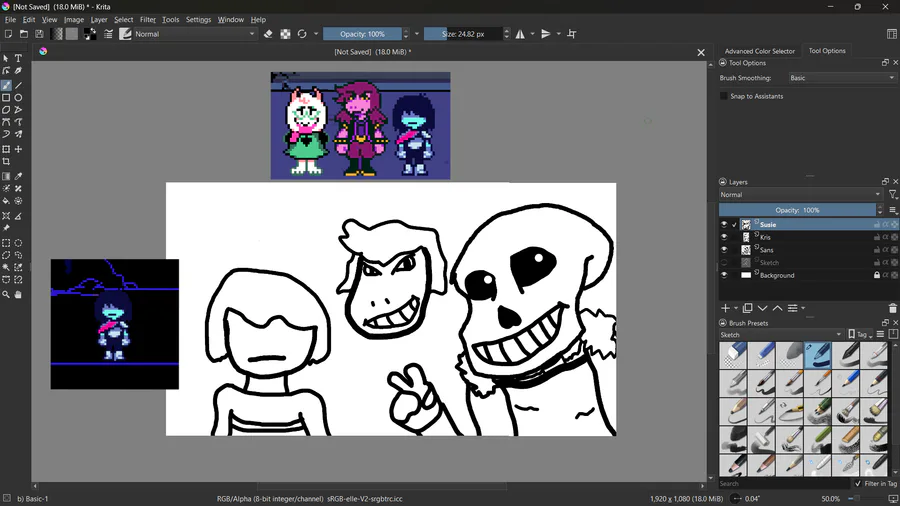Select the Transform tool
The width and height of the screenshot is (900, 506).
(6, 149)
